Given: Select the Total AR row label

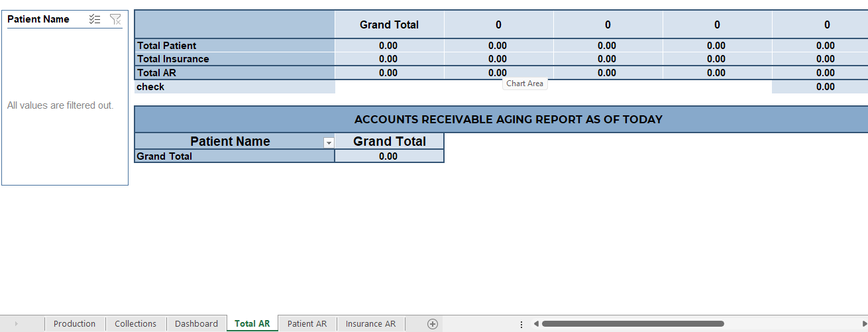Looking at the screenshot, I should coord(235,73).
